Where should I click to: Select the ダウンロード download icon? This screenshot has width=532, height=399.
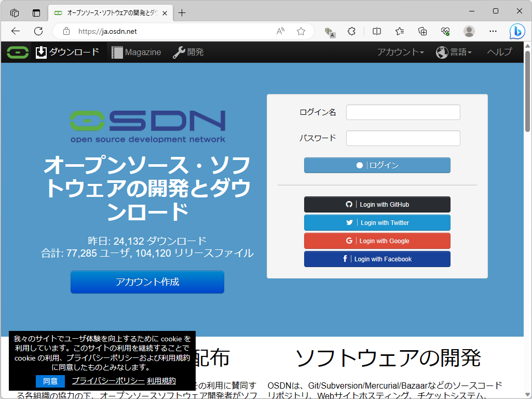pyautogui.click(x=40, y=52)
